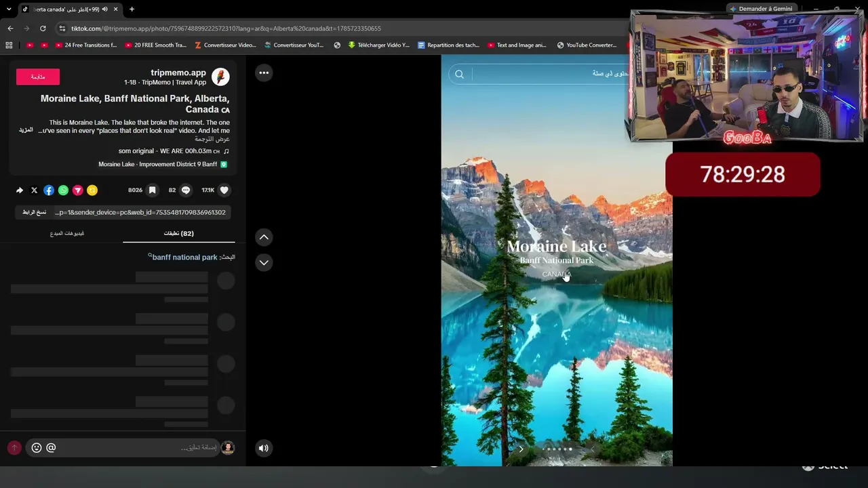Copy the link with نسخ الرابط

[34, 212]
